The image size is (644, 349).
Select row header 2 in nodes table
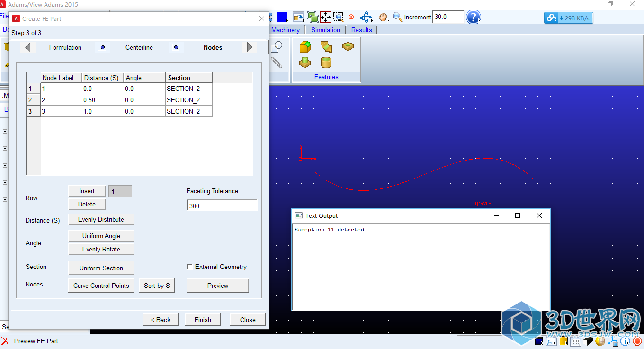(x=33, y=100)
